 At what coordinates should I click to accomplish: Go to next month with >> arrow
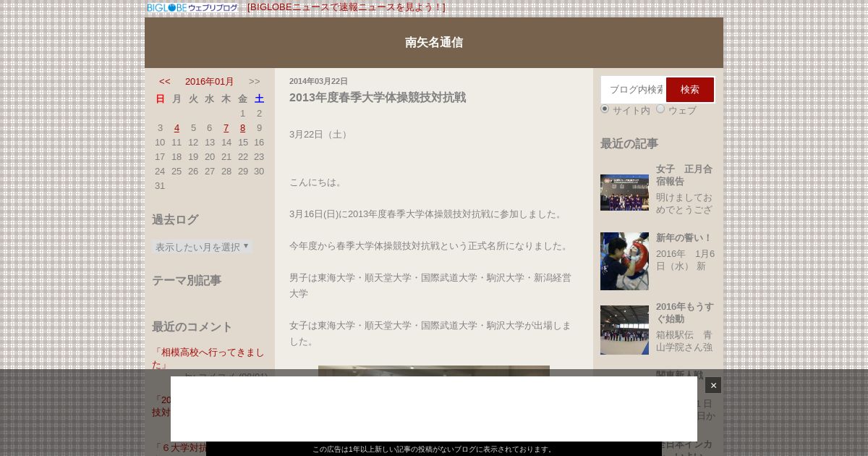[x=255, y=82]
